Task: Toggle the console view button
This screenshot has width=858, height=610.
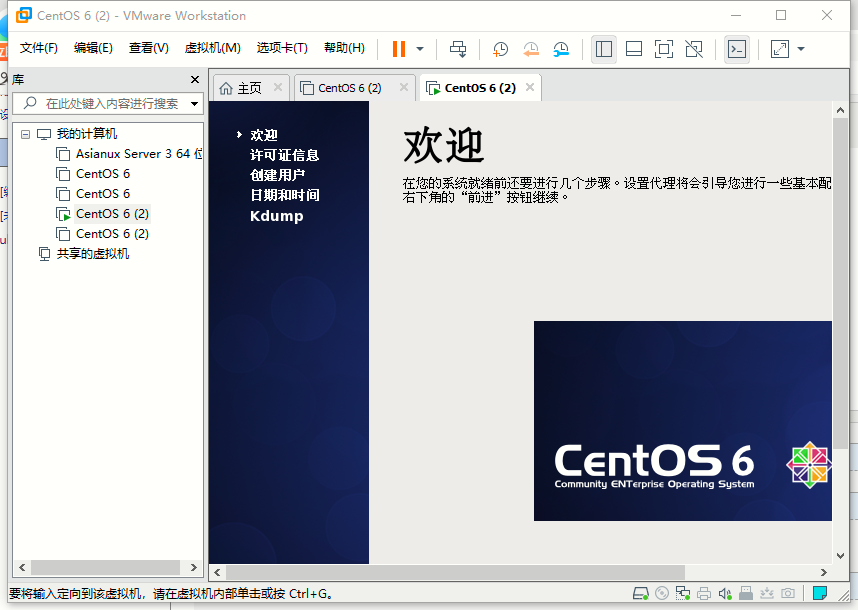Action: [737, 49]
